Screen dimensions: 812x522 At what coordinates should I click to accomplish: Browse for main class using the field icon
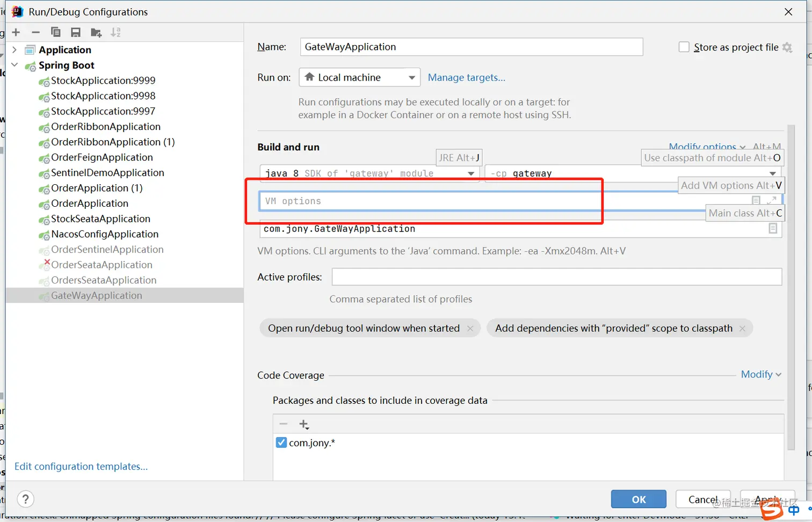(x=773, y=228)
